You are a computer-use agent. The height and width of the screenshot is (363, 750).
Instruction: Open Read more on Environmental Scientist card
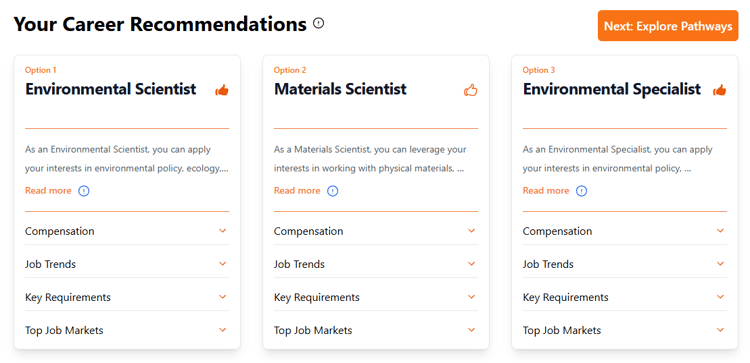(48, 191)
